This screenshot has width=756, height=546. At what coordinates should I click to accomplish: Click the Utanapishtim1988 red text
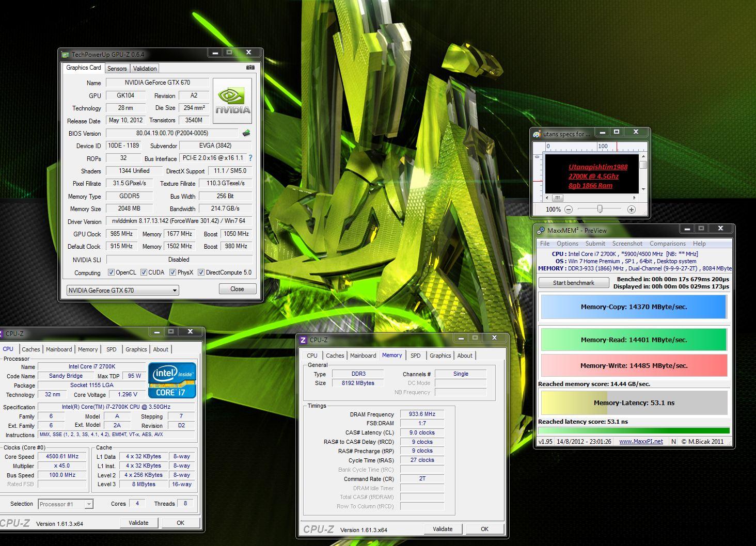[598, 167]
